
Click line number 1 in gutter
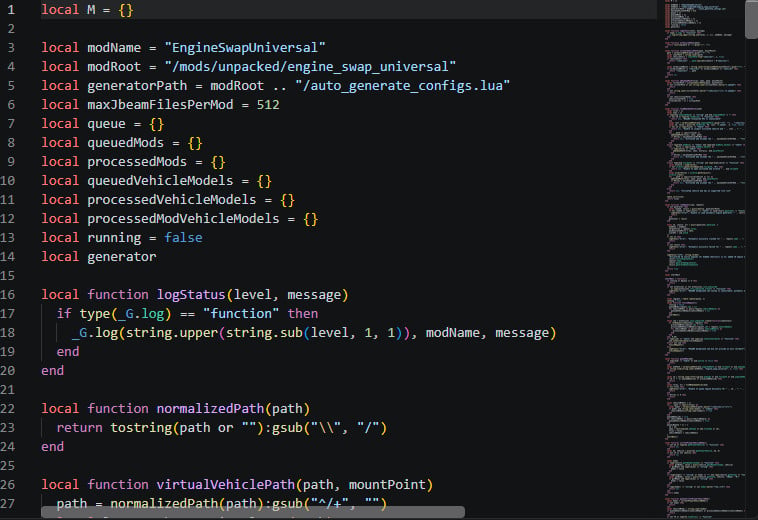[x=11, y=10]
